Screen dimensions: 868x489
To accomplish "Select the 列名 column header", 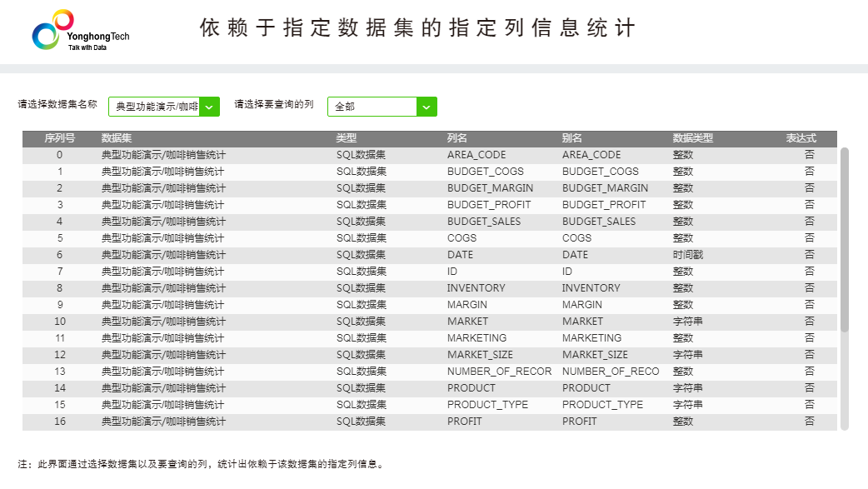I will tap(457, 138).
